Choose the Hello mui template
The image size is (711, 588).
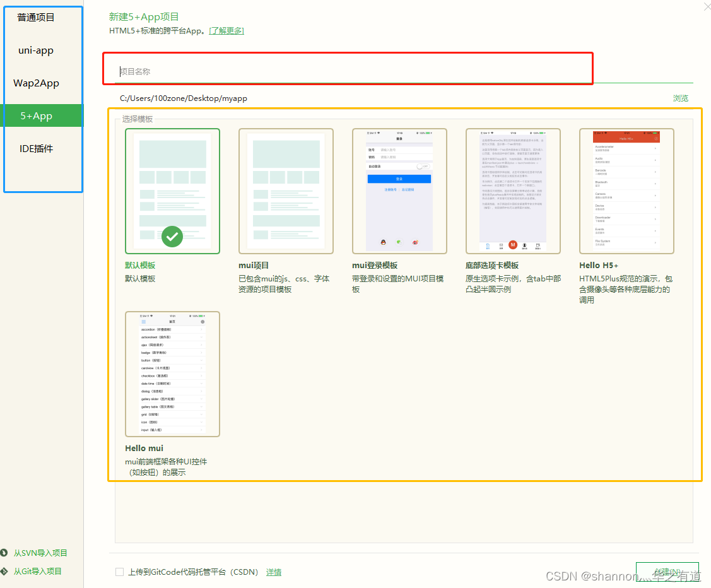[172, 372]
